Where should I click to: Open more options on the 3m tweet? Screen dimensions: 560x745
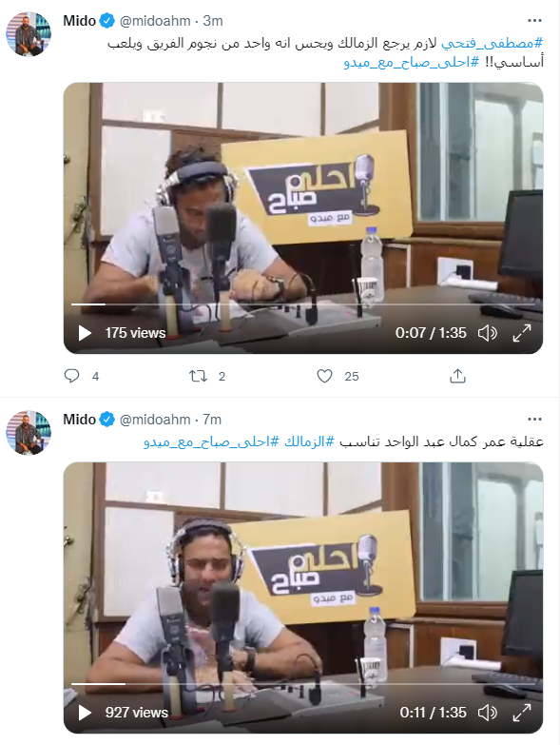pyautogui.click(x=534, y=20)
